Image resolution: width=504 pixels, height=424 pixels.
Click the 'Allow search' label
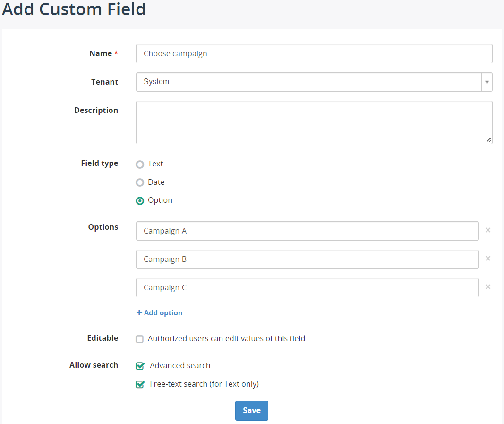pos(94,365)
